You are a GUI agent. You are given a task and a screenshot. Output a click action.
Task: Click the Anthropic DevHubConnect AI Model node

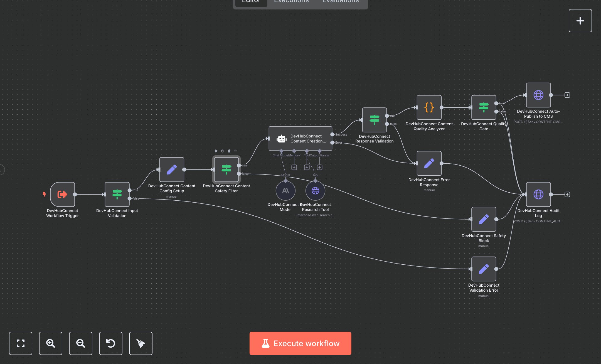pyautogui.click(x=285, y=191)
